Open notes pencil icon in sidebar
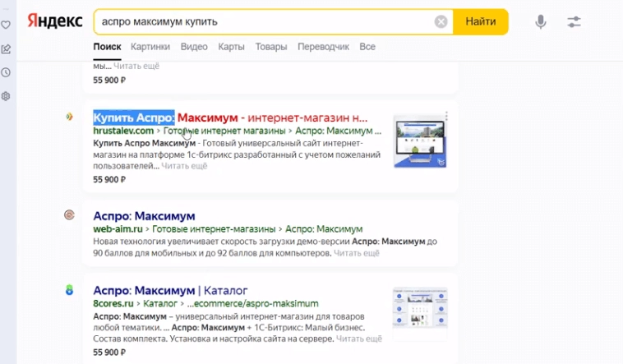 [x=6, y=48]
